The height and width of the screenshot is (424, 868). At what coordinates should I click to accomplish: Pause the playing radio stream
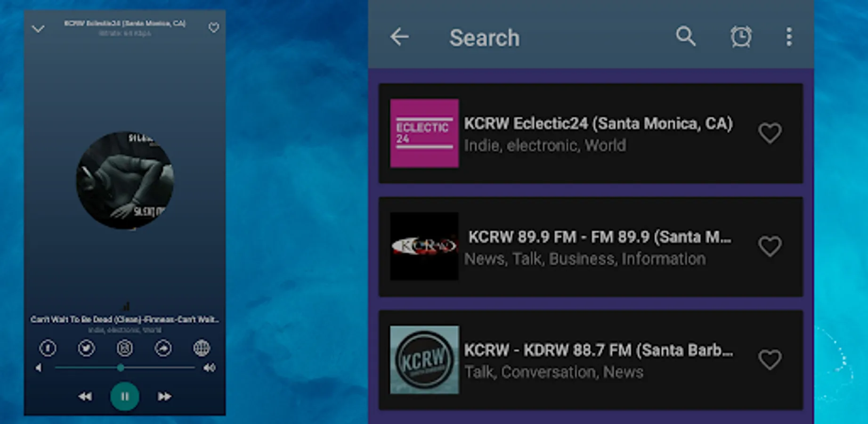click(125, 397)
